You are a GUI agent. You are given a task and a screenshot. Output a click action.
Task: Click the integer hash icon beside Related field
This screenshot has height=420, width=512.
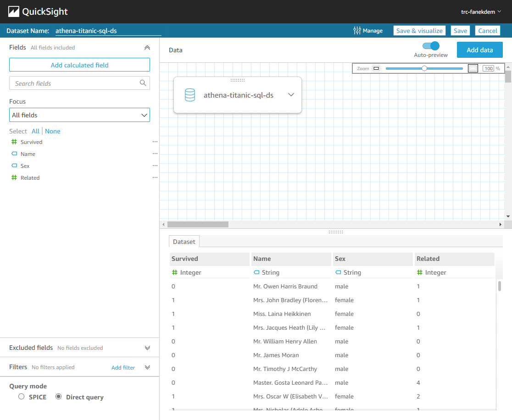point(14,177)
